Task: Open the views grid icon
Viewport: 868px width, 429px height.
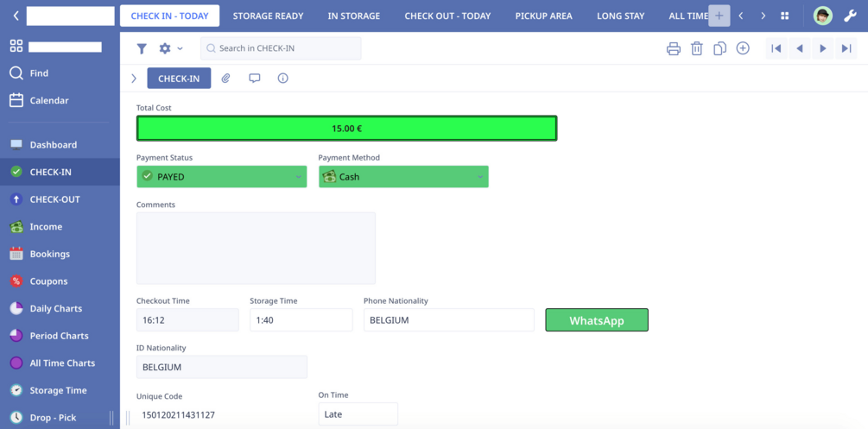Action: [x=784, y=16]
